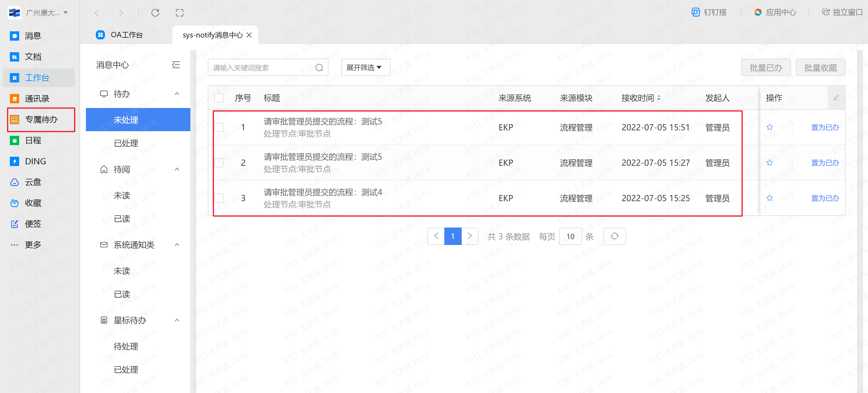Click the pagination reload data icon
The image size is (868, 393).
[614, 236]
